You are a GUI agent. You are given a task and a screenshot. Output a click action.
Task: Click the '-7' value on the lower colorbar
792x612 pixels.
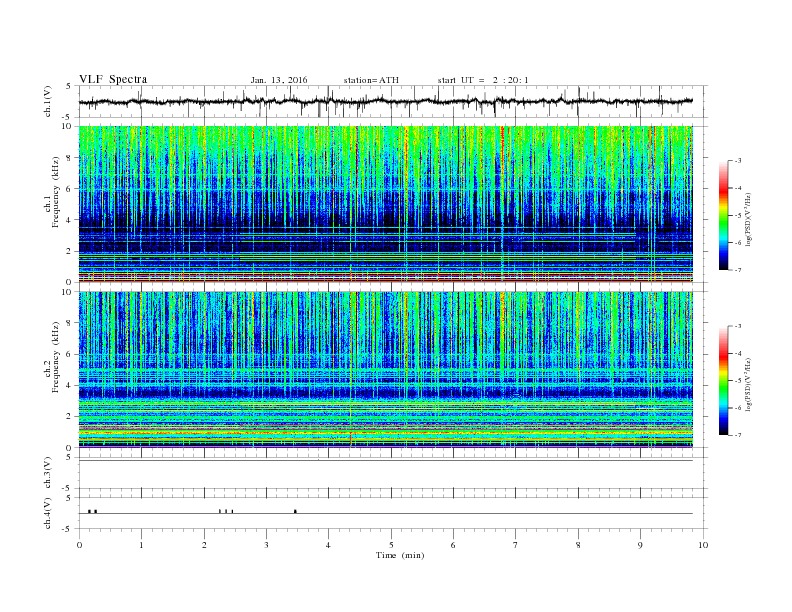coord(737,435)
